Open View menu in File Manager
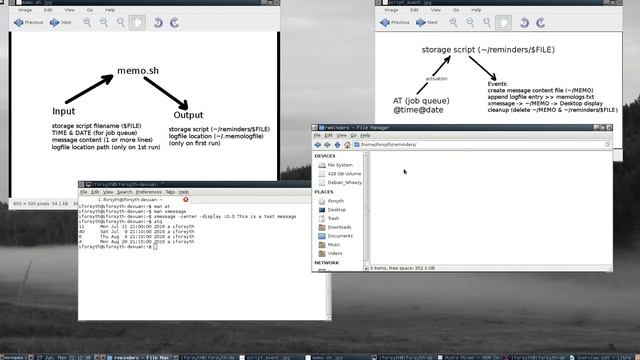 [342, 135]
